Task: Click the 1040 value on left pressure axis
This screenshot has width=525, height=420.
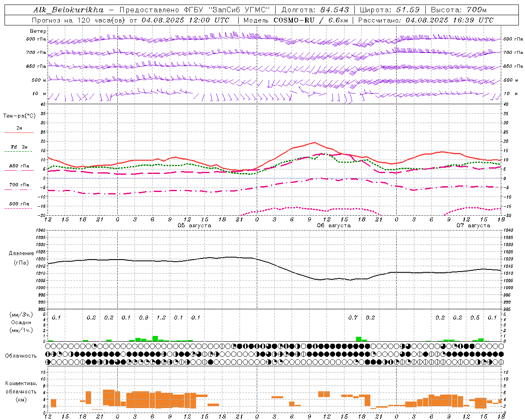Action: tap(41, 231)
